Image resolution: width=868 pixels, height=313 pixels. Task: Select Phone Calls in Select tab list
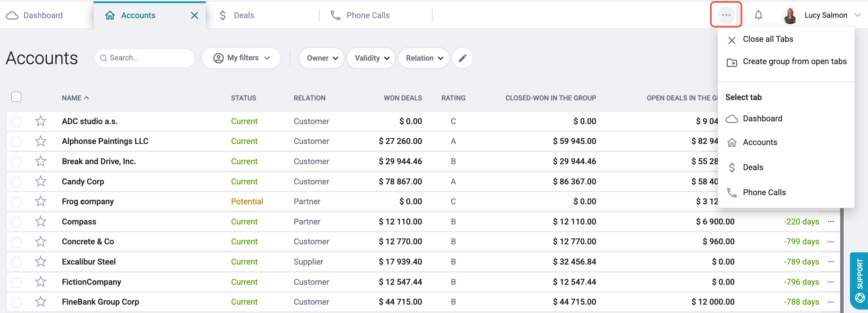[x=764, y=192]
